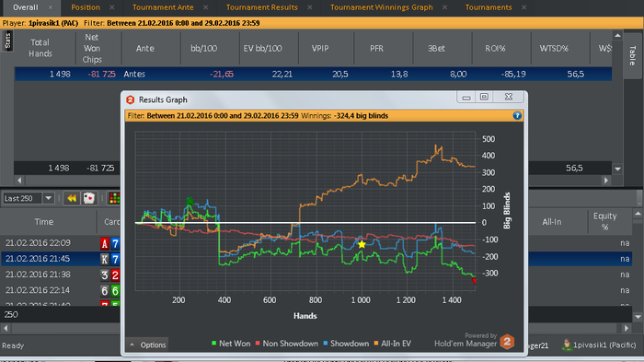Image resolution: width=644 pixels, height=362 pixels.
Task: Sort by Total Hands column
Action: [40, 48]
